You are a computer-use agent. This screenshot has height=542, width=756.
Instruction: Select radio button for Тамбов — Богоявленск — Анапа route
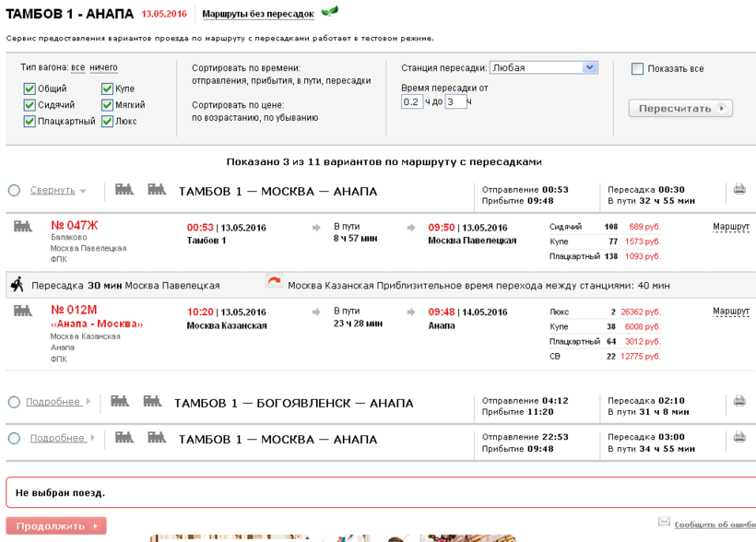[x=14, y=402]
